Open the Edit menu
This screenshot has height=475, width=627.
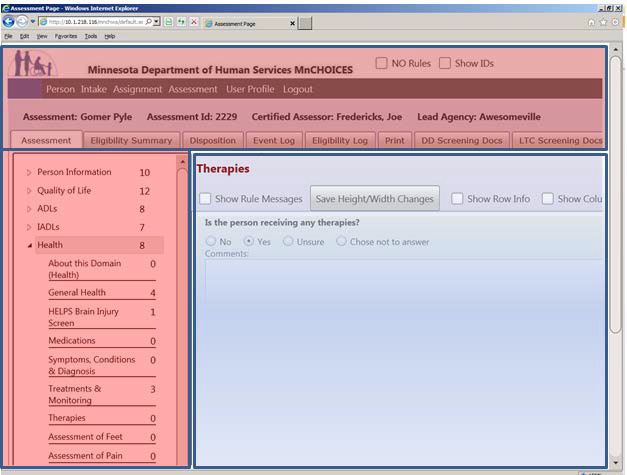pos(24,36)
